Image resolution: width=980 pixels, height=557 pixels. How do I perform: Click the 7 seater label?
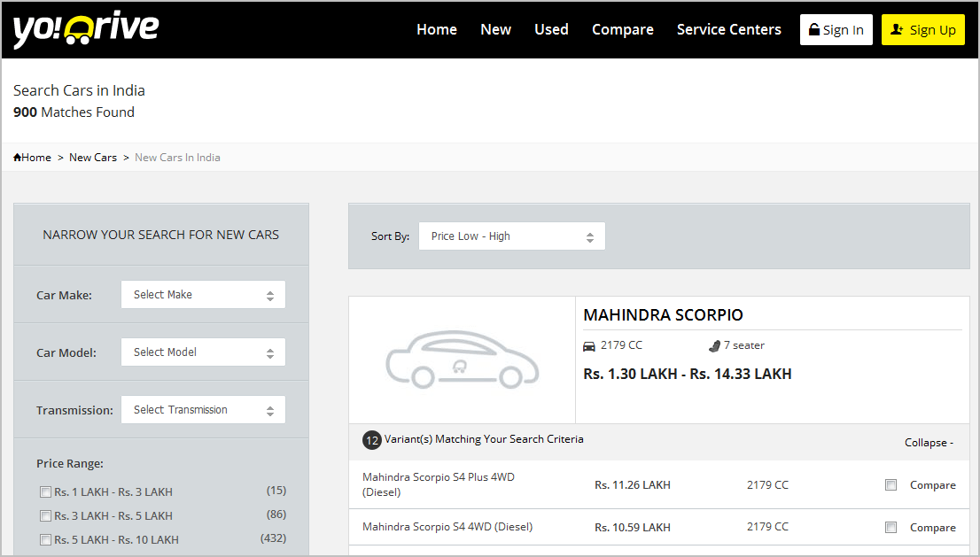point(743,345)
